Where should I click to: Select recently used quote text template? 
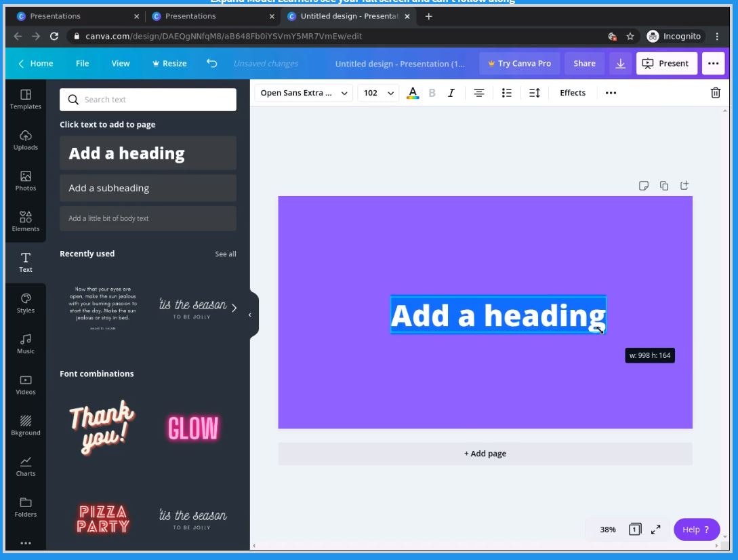[102, 308]
